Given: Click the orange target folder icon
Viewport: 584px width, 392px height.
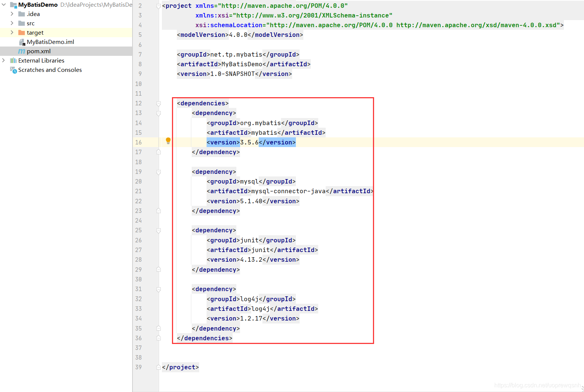Looking at the screenshot, I should pos(22,33).
